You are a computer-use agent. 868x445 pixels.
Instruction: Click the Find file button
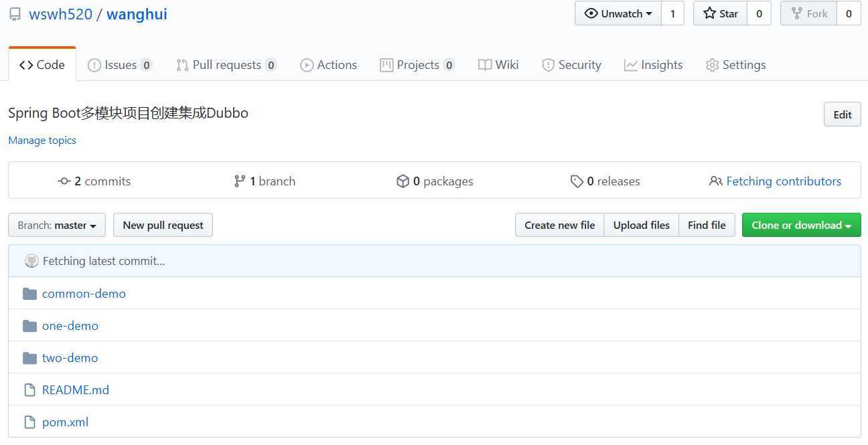click(x=707, y=226)
